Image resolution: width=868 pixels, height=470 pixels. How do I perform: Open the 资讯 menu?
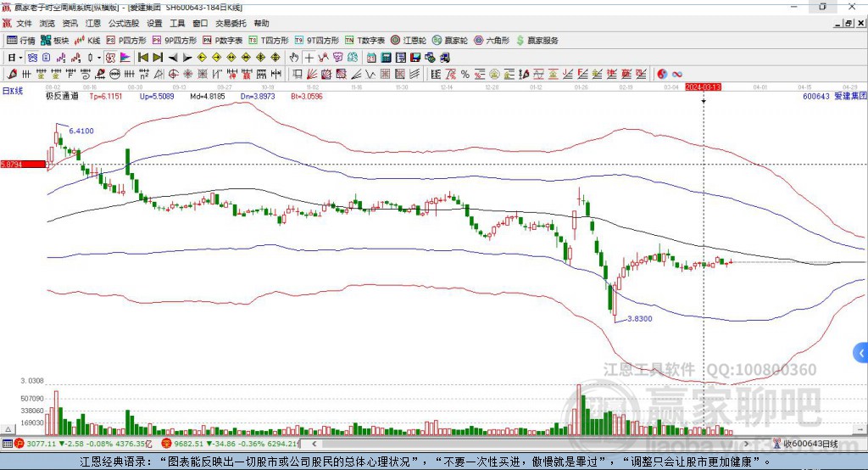(x=70, y=23)
